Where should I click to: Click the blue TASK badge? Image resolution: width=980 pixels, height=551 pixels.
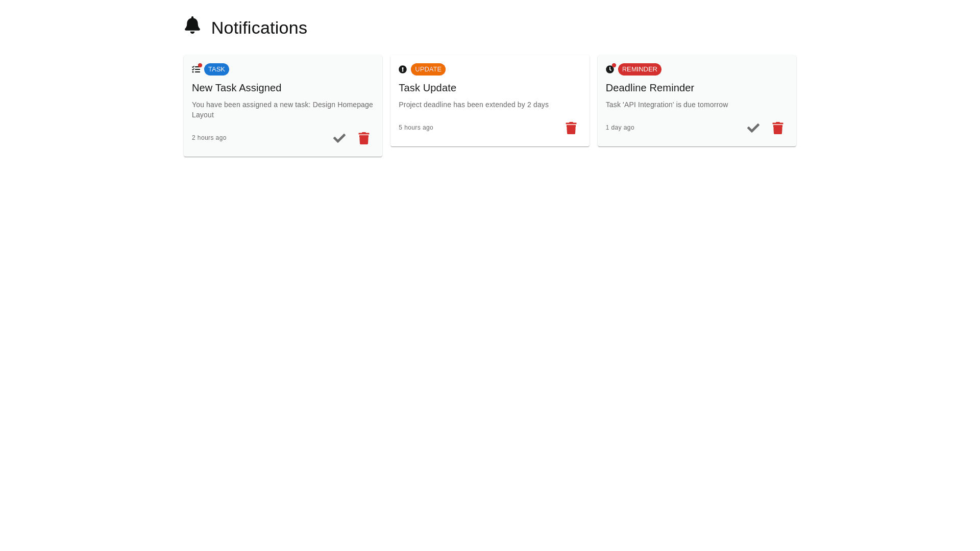coord(216,69)
